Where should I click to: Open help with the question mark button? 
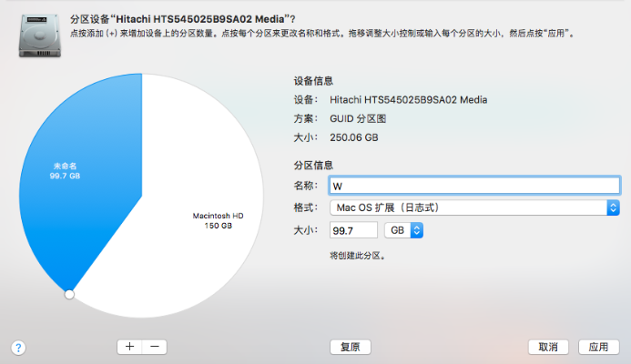(18, 348)
